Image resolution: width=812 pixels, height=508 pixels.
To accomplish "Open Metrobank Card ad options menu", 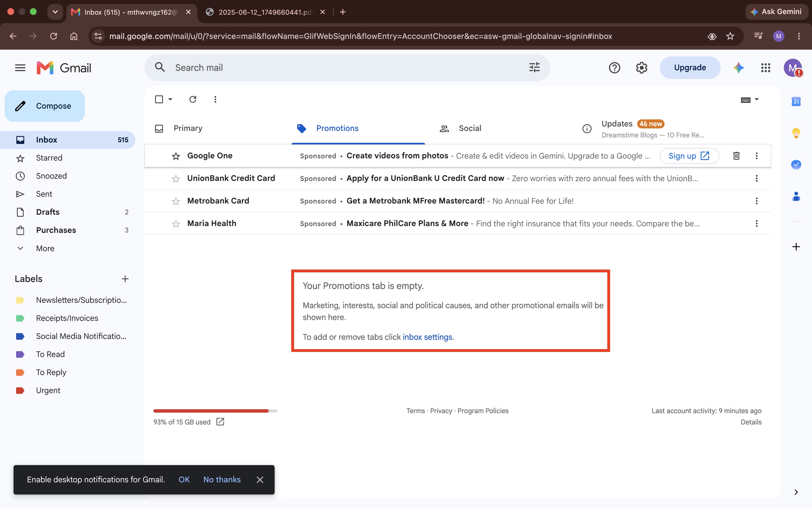I will tap(756, 201).
